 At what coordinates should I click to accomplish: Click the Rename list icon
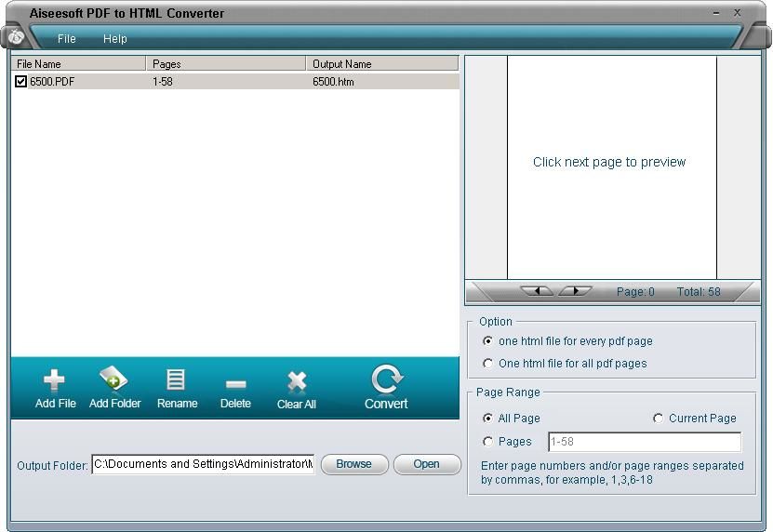coord(176,379)
